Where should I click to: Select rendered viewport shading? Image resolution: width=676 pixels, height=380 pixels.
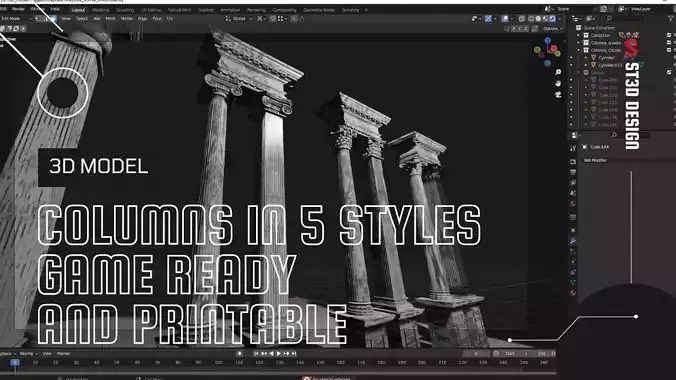click(552, 19)
